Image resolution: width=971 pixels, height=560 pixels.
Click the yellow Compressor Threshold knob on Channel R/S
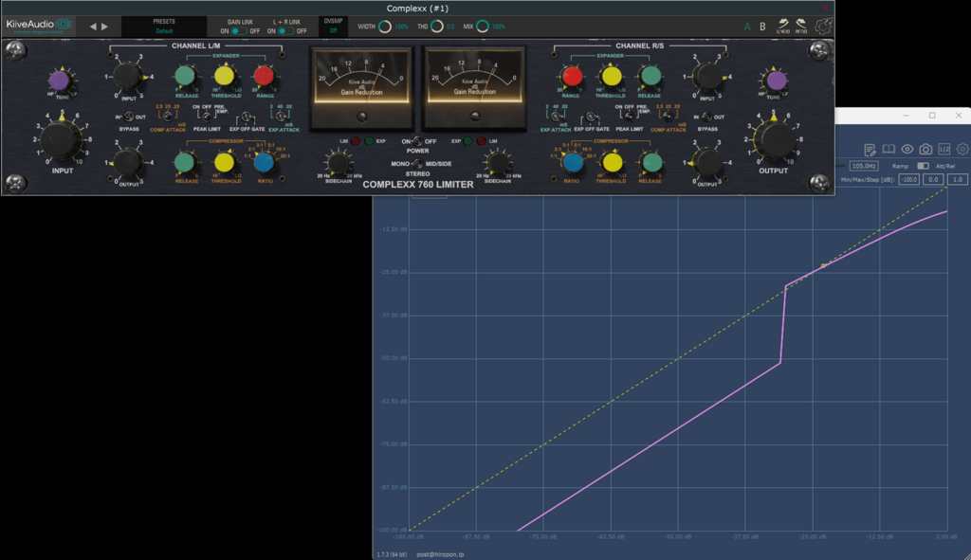(x=612, y=162)
